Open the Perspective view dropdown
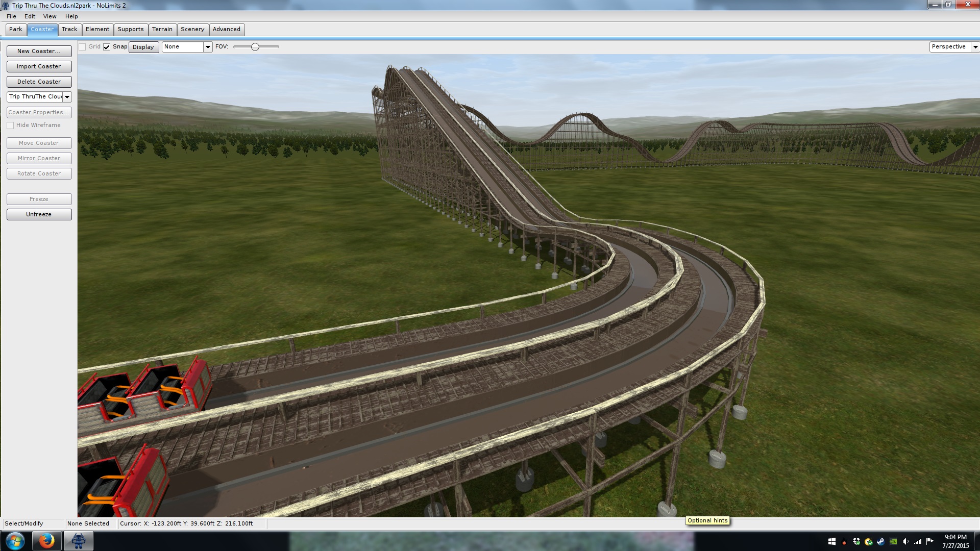The width and height of the screenshot is (980, 551). (975, 47)
